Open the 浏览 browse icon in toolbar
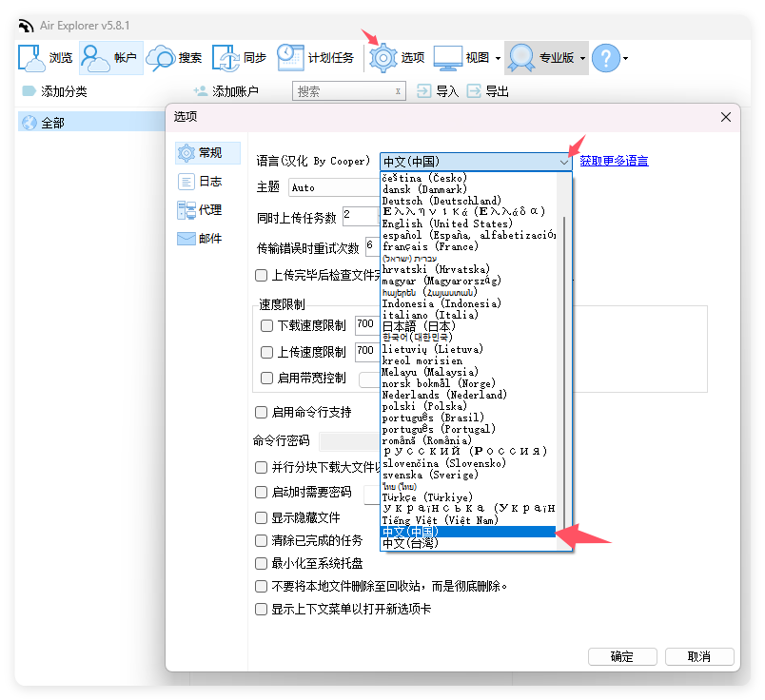The height and width of the screenshot is (700, 765). 30,58
